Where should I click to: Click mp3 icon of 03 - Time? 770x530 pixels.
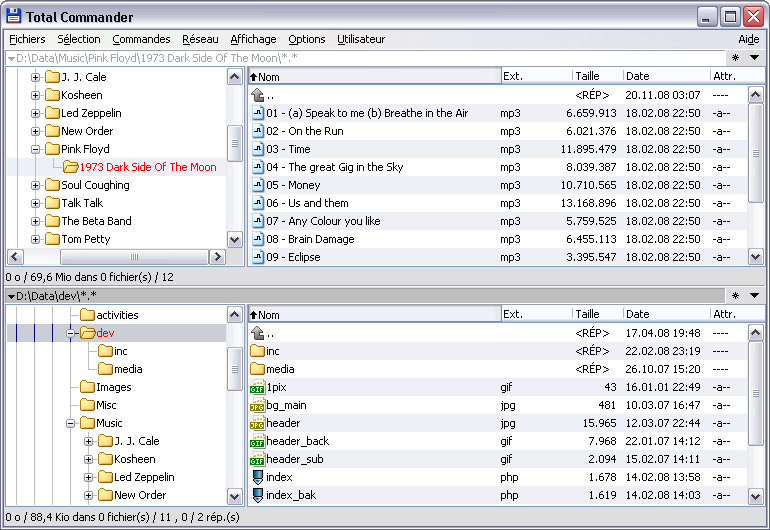[258, 149]
